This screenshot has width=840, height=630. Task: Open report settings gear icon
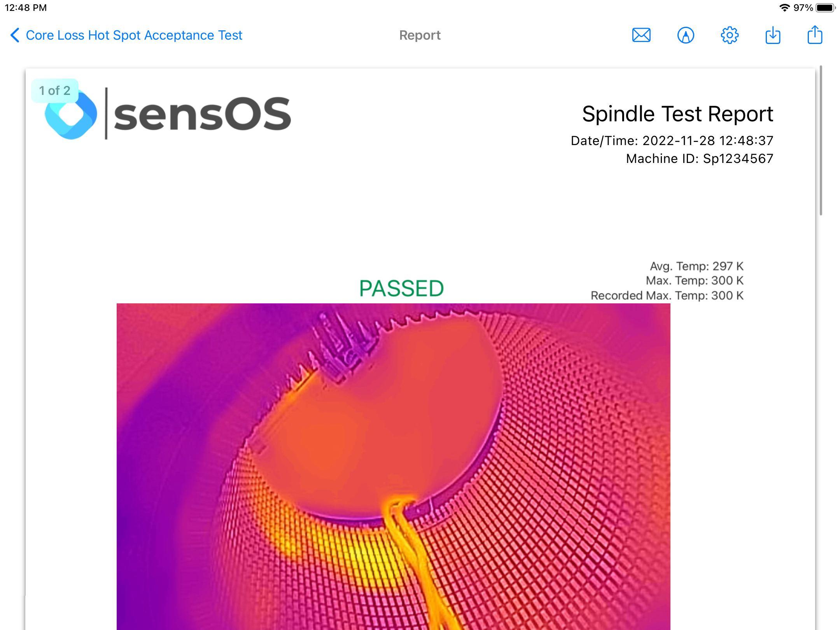(x=730, y=35)
